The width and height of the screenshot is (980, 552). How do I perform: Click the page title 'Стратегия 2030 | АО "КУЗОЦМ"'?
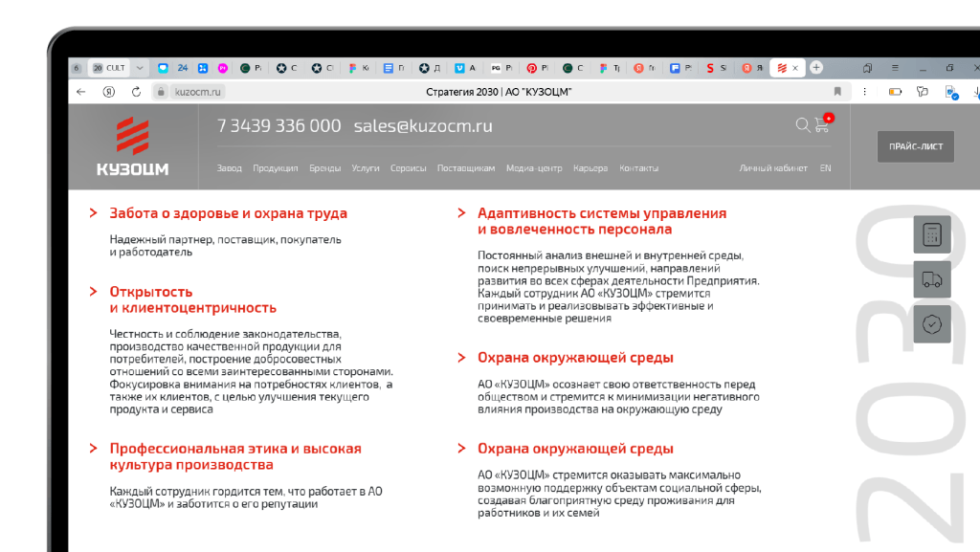pos(499,92)
